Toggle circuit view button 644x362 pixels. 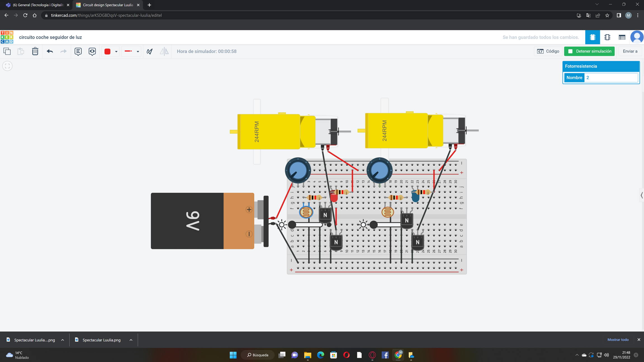(592, 37)
